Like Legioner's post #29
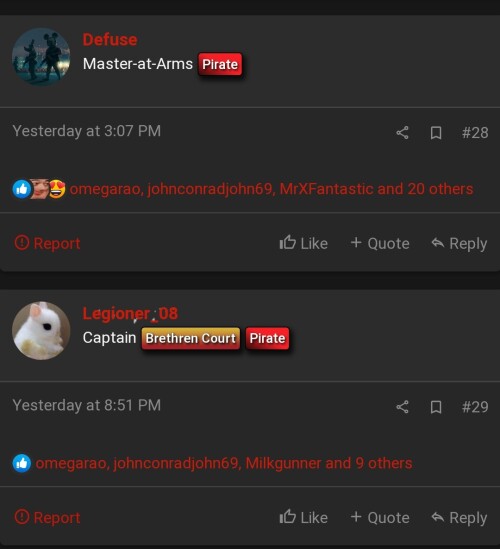500x549 pixels. click(x=304, y=517)
